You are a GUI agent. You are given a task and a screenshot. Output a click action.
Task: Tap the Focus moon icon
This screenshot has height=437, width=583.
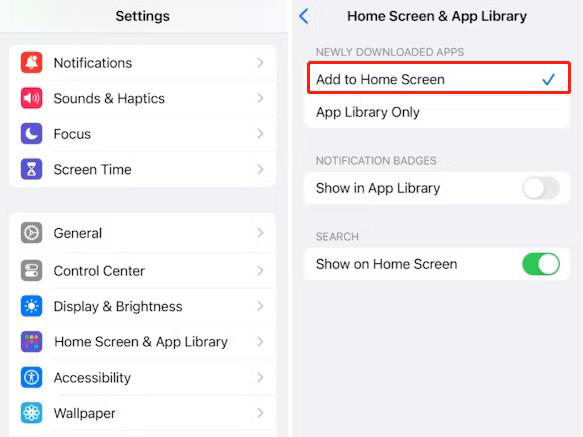click(x=31, y=134)
